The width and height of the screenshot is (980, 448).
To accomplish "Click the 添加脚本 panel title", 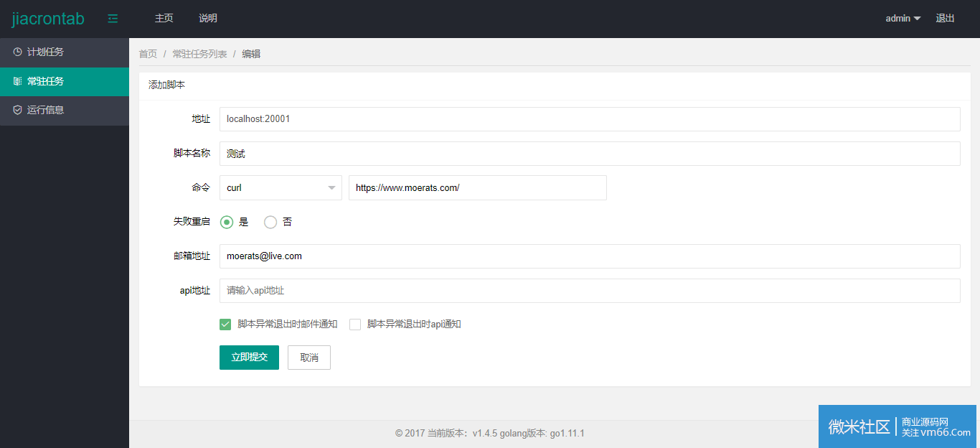I will pos(166,85).
